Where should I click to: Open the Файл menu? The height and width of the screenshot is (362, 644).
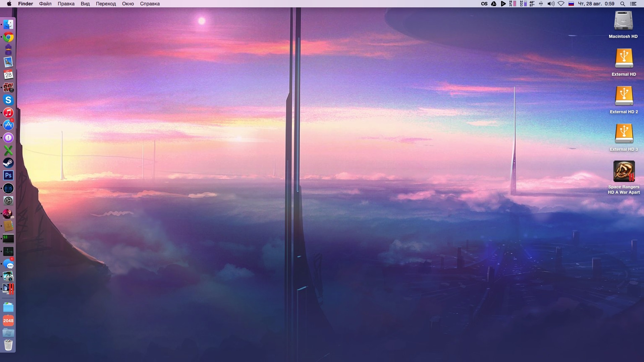pyautogui.click(x=45, y=4)
